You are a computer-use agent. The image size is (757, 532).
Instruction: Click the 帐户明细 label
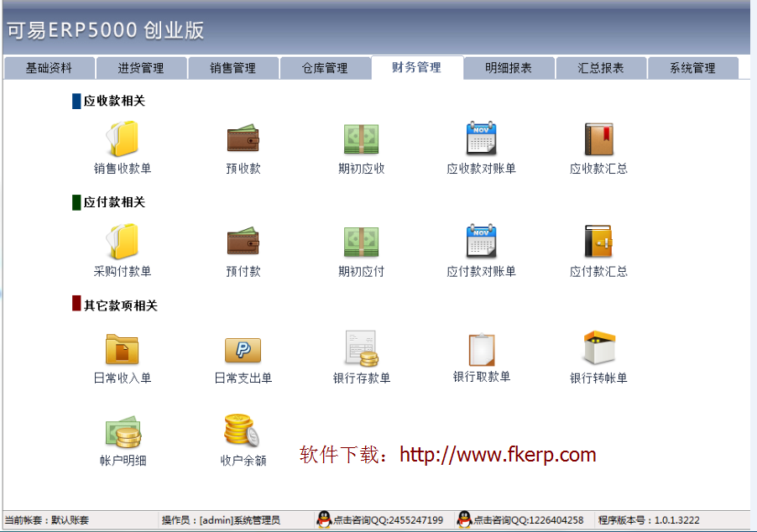(x=123, y=461)
